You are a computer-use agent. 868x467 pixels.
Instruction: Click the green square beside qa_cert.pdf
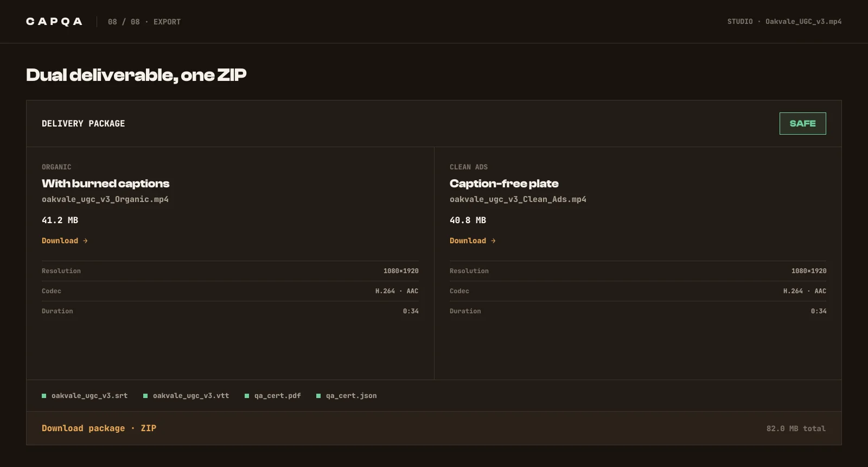point(247,396)
